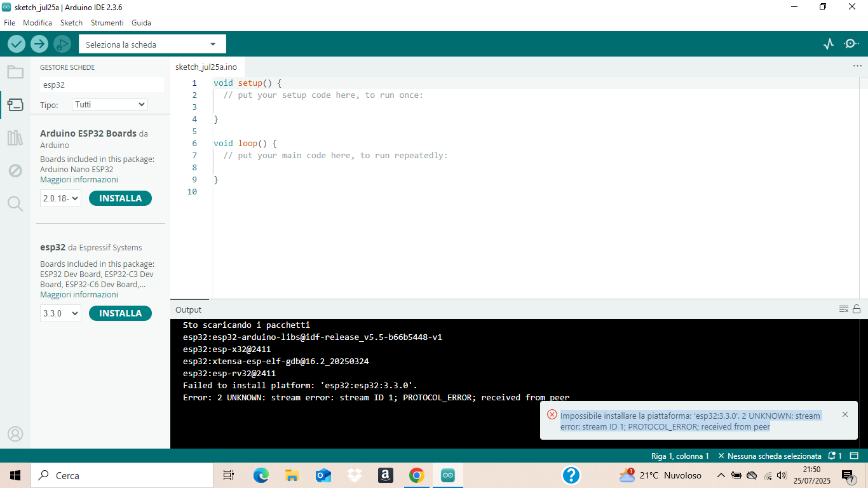Open the board selector dropdown
Viewport: 868px width, 488px height.
[x=153, y=44]
